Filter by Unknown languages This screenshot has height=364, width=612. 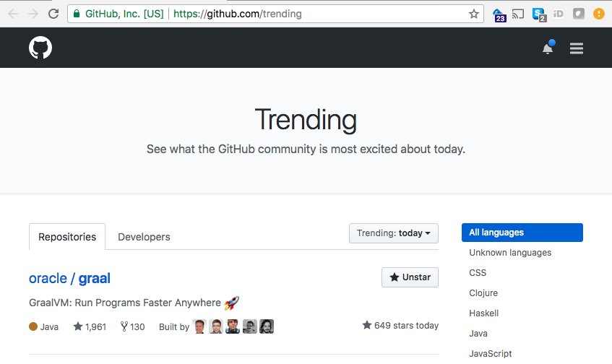510,253
